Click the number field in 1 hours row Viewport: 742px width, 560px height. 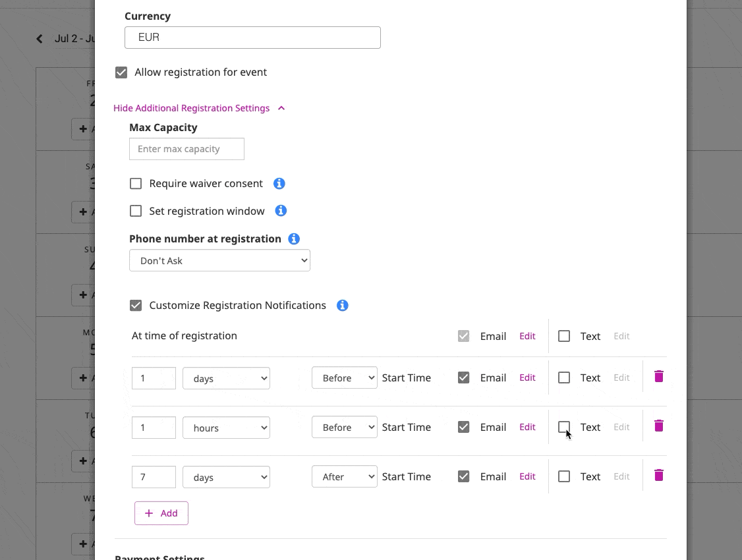pos(154,428)
